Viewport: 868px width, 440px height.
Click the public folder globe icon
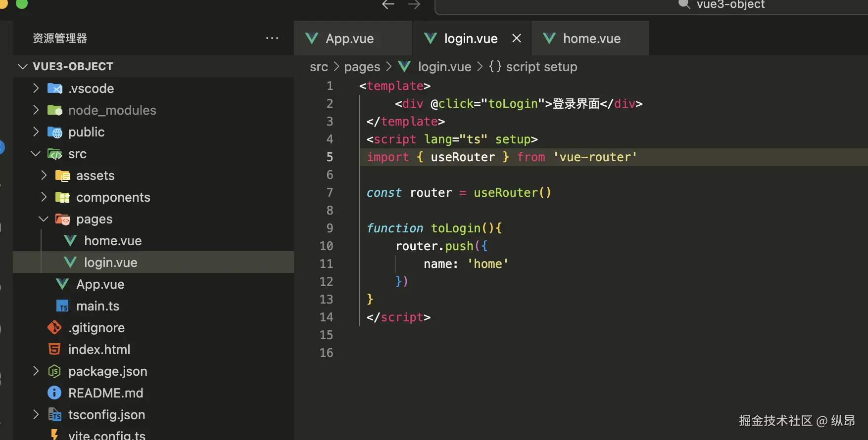55,132
